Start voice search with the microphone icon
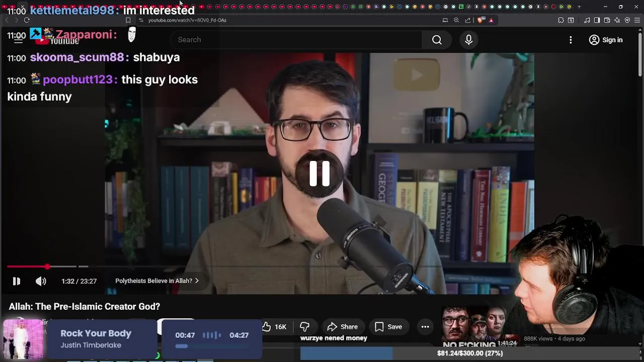 (468, 40)
